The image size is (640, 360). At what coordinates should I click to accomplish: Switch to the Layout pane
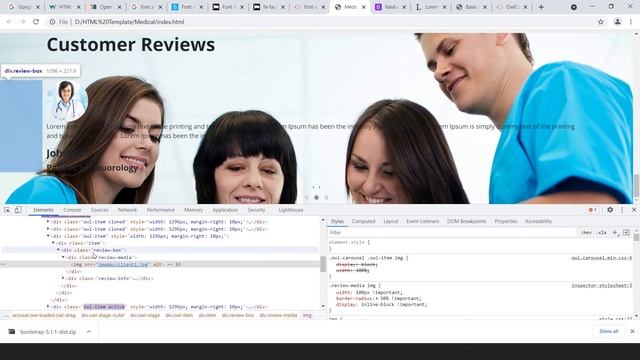[x=391, y=221]
